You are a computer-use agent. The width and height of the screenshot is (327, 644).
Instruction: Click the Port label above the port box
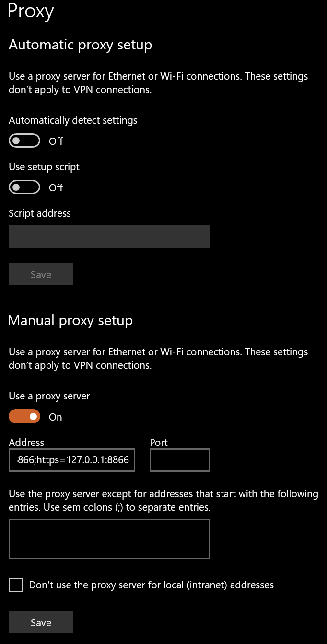pos(159,443)
